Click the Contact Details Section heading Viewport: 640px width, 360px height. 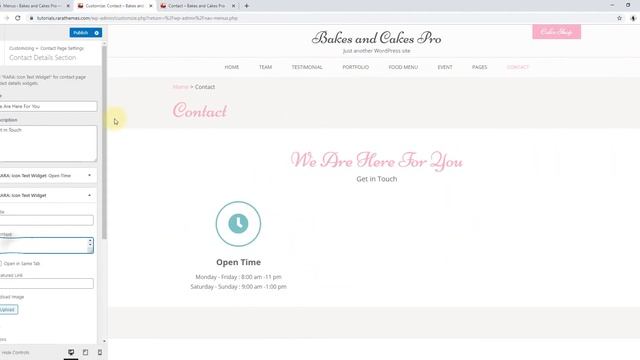point(42,58)
